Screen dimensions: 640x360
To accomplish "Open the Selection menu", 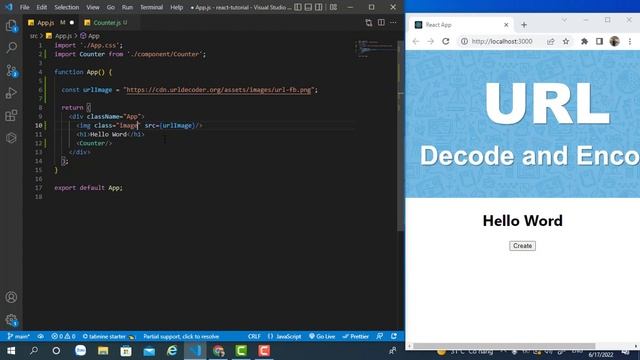I will pyautogui.click(x=67, y=7).
